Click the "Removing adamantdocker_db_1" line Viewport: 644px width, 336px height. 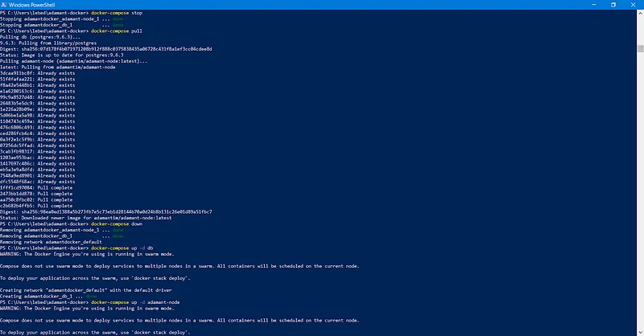(x=62, y=236)
